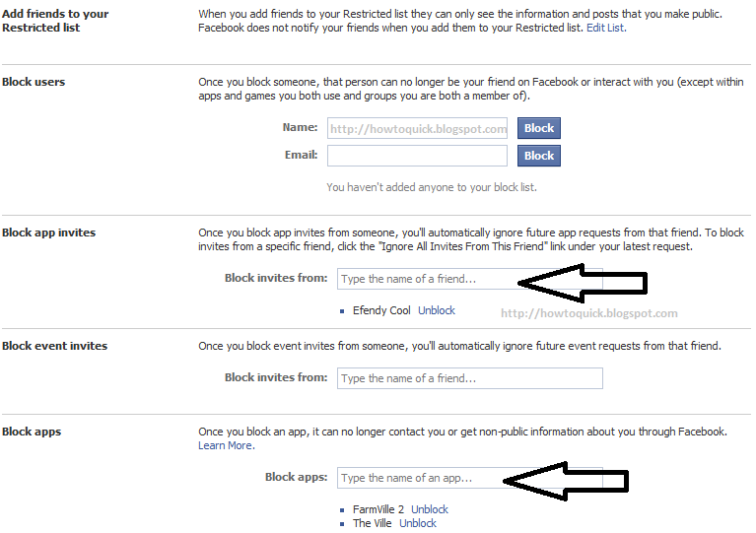Unblock the FarmVille 2 app

point(430,509)
